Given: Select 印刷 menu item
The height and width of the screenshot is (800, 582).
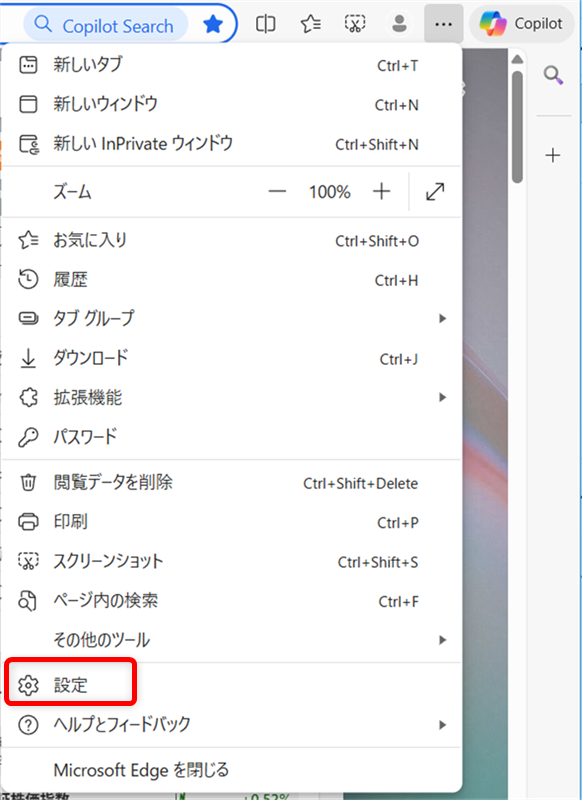Looking at the screenshot, I should [231, 521].
